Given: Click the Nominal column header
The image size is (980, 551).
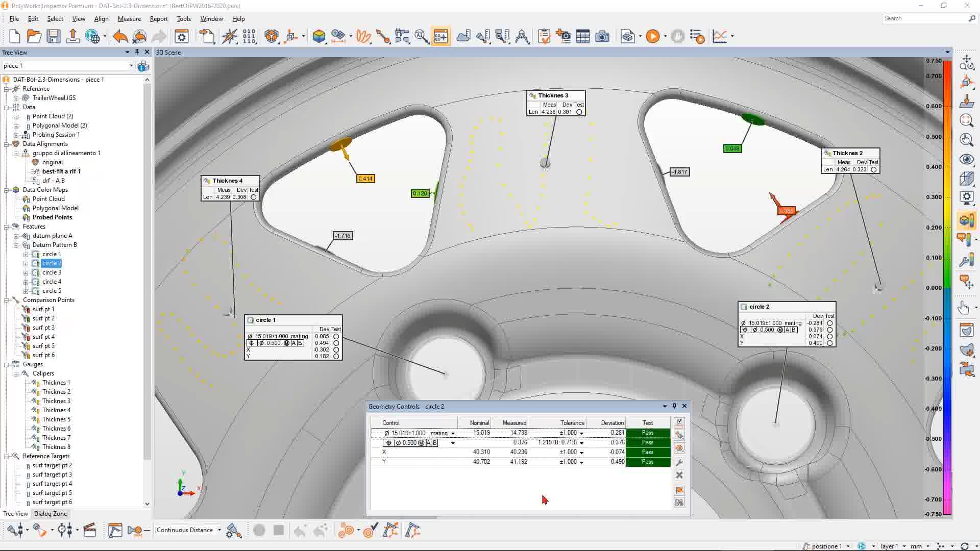Looking at the screenshot, I should coord(474,422).
